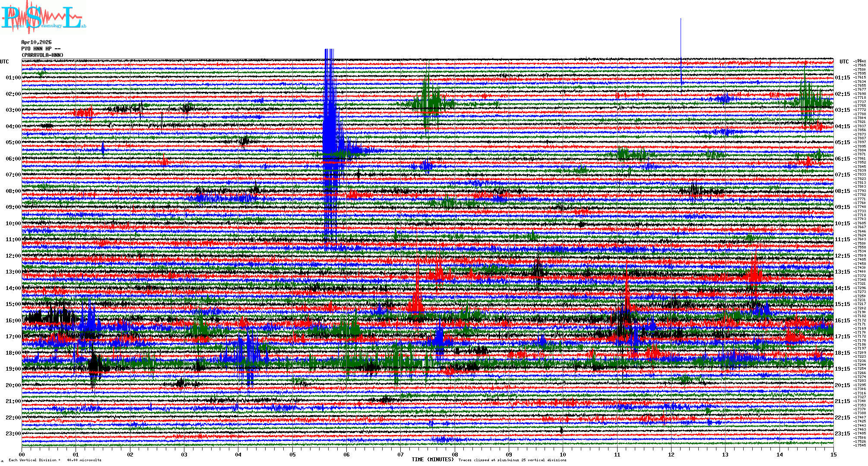This screenshot has height=466, width=868.
Task: Click minute 12 on the bottom axis
Action: pyautogui.click(x=671, y=455)
